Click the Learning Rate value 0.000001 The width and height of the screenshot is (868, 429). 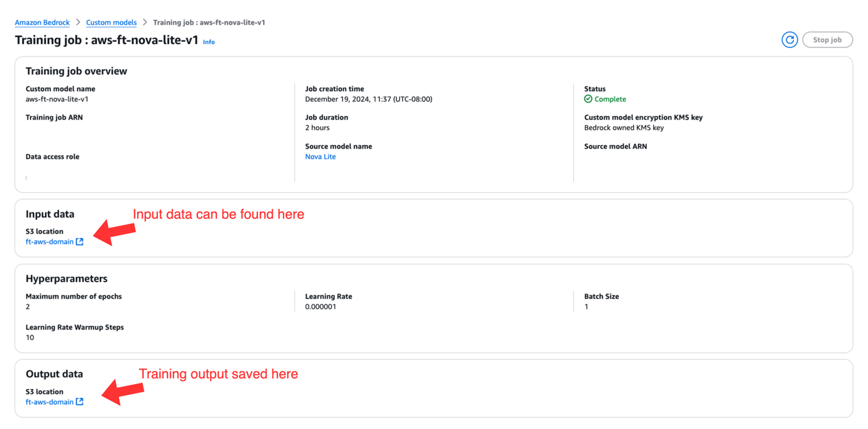click(x=321, y=307)
